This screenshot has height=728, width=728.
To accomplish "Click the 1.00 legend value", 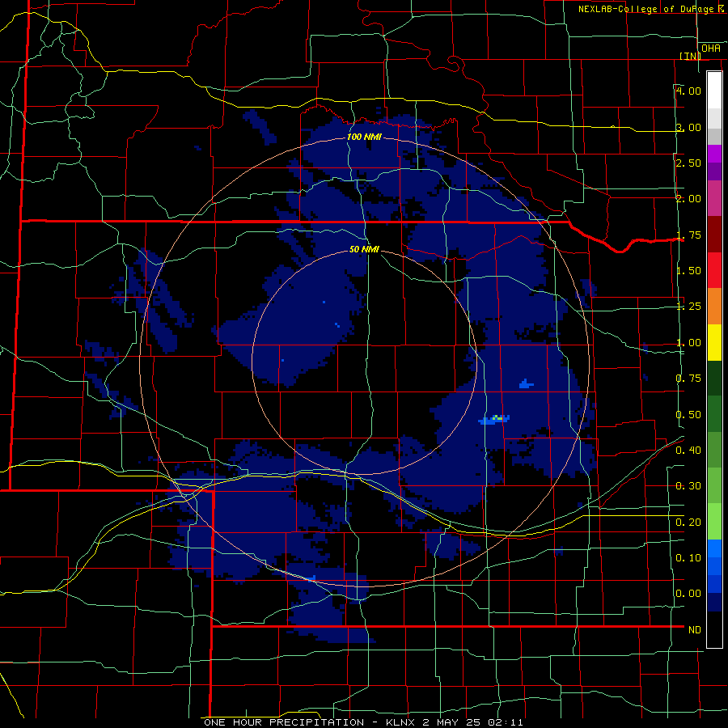I will tap(688, 343).
